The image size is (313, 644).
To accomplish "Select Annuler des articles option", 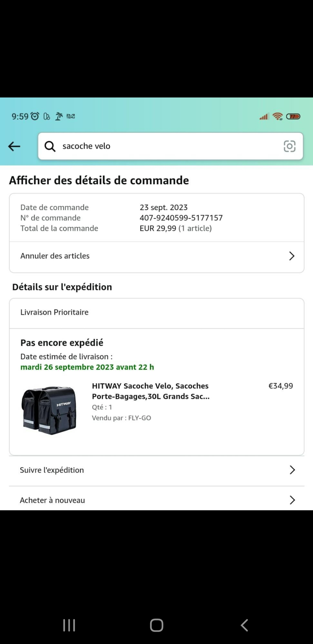I will 55,256.
